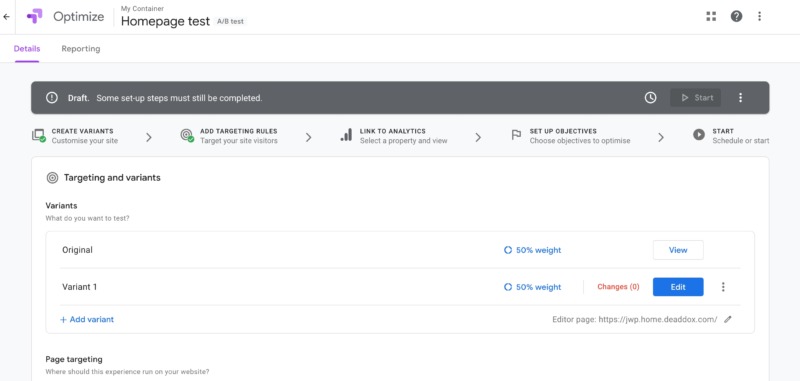The width and height of the screenshot is (800, 381).
Task: Click the Variant 1 name
Action: (80, 287)
